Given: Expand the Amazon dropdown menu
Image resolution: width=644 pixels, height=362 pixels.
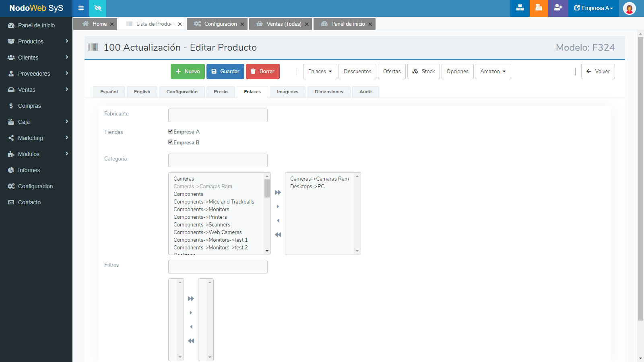Looking at the screenshot, I should point(493,72).
